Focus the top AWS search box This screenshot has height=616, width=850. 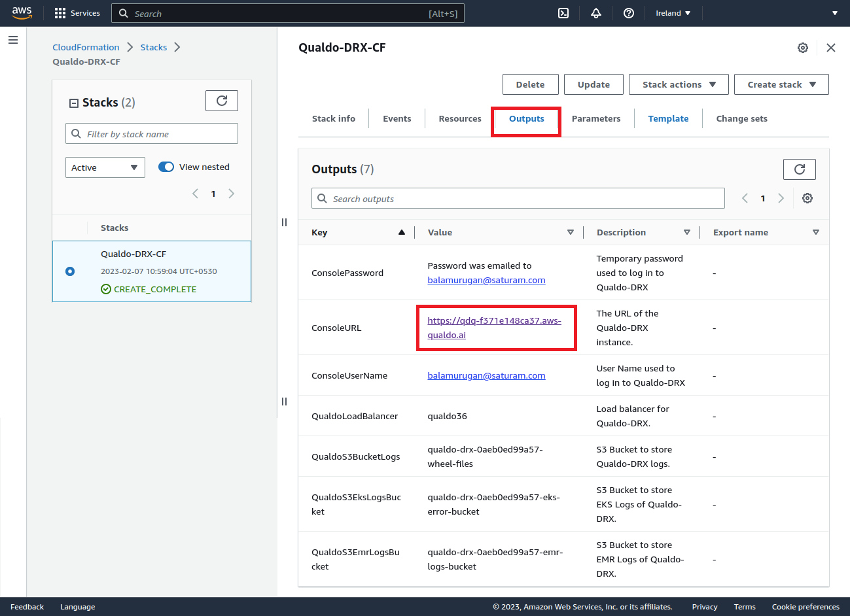click(288, 13)
